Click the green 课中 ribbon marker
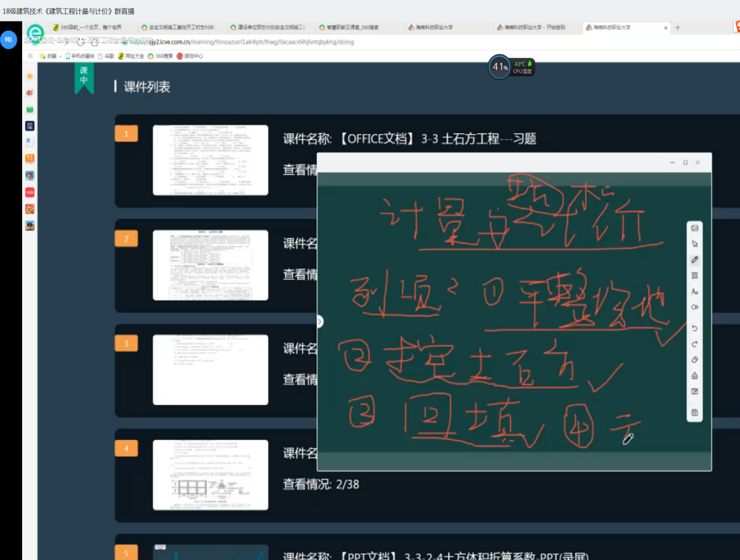 tap(84, 78)
